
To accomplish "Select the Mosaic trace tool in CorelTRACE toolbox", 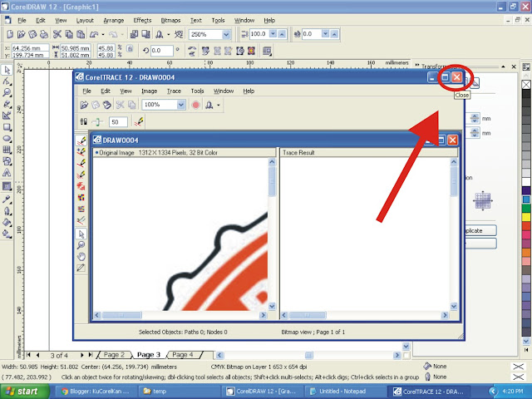I will point(81,198).
